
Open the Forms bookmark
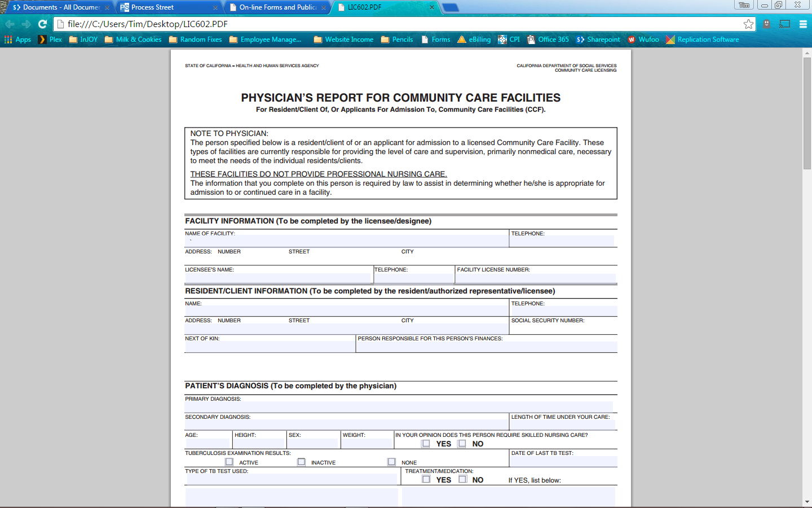click(x=436, y=40)
